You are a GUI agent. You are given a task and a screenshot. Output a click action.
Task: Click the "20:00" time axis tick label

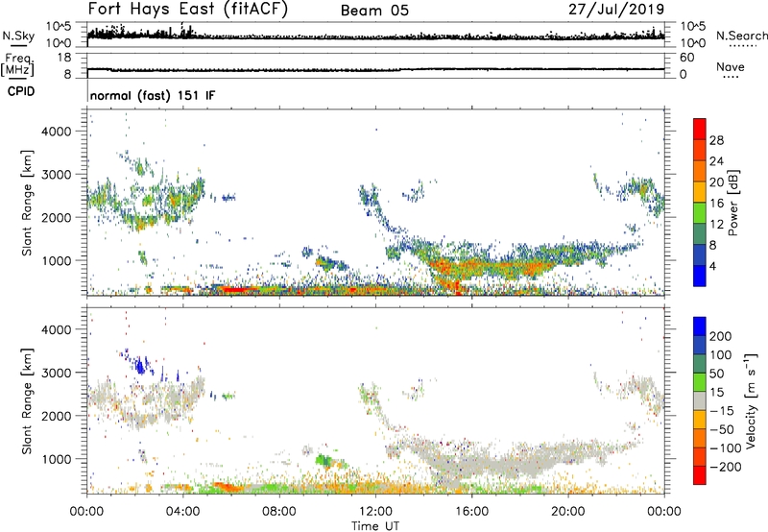[x=567, y=512]
